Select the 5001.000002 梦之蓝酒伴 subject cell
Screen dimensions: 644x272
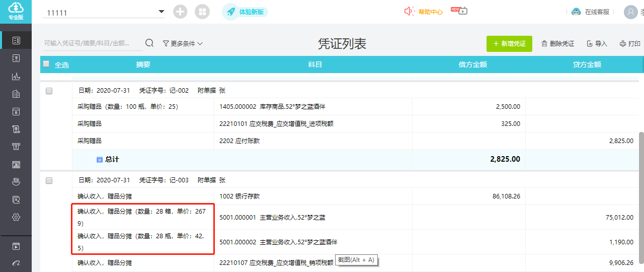point(313,242)
